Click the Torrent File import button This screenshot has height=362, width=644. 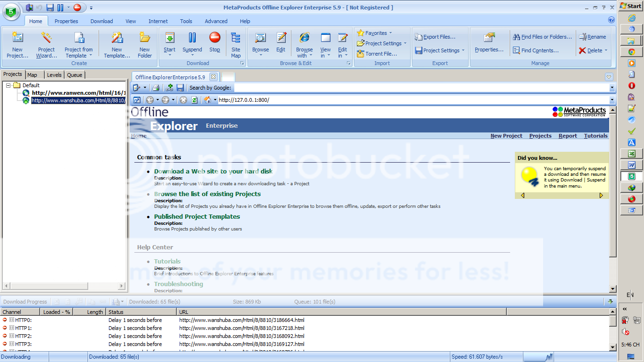click(381, 54)
